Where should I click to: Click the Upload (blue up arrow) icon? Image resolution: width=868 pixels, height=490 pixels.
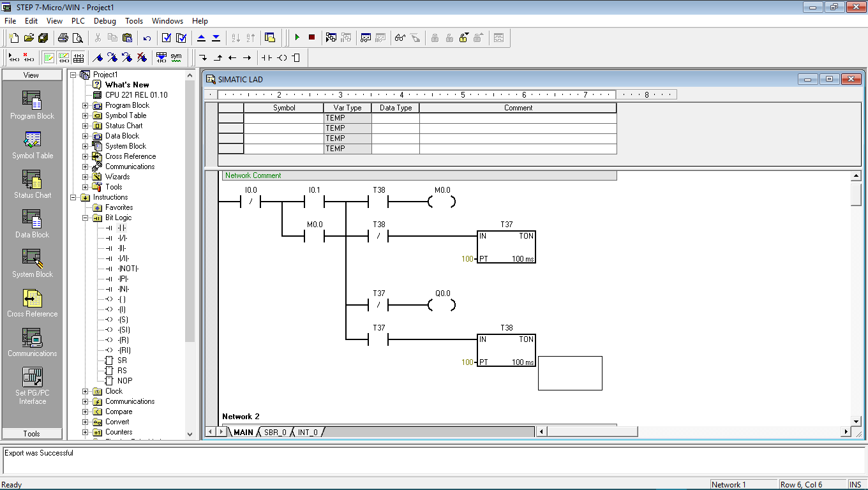[x=202, y=38]
